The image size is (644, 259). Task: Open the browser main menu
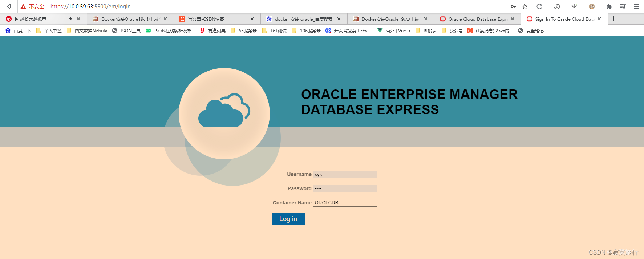[637, 7]
